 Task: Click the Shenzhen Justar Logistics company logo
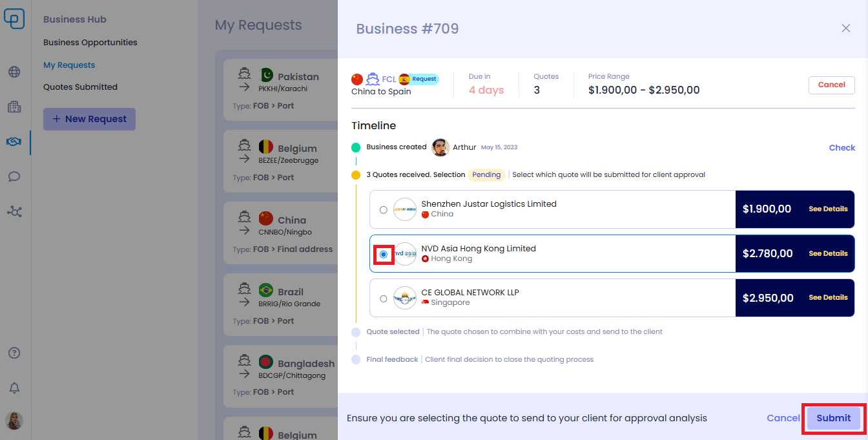click(x=405, y=209)
